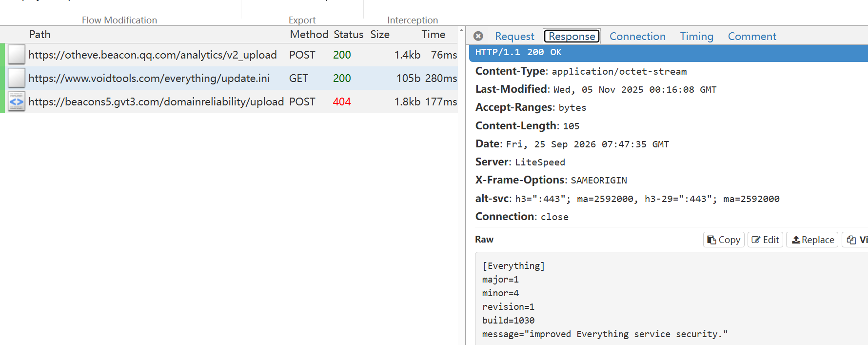Click the Content-Type value application/octet-stream
The height and width of the screenshot is (345, 868).
pyautogui.click(x=619, y=72)
